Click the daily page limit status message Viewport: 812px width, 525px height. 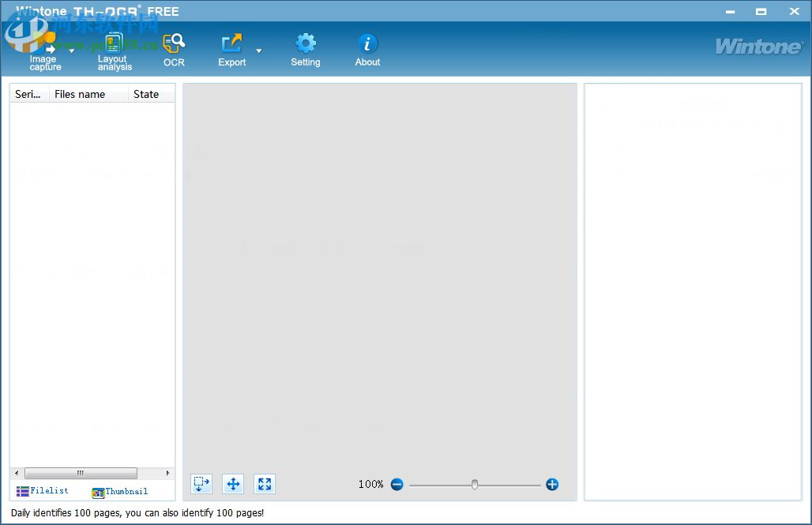point(137,513)
